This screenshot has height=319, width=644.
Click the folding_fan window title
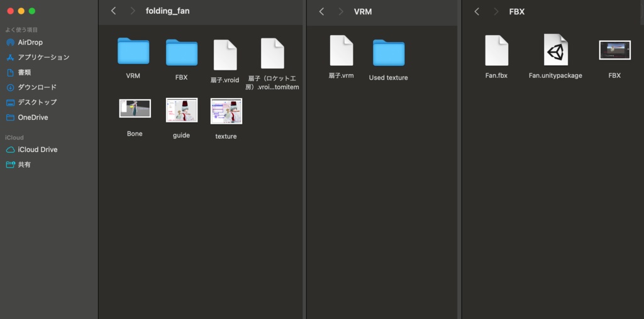point(167,11)
